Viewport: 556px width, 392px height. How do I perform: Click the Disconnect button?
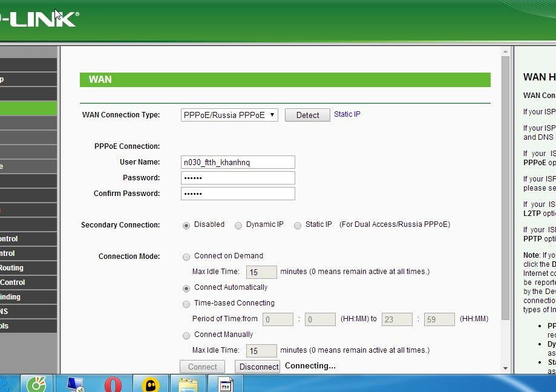tap(258, 367)
